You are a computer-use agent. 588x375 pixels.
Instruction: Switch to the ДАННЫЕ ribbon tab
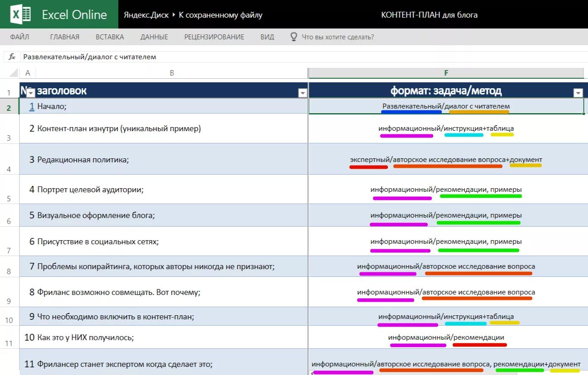pos(154,37)
